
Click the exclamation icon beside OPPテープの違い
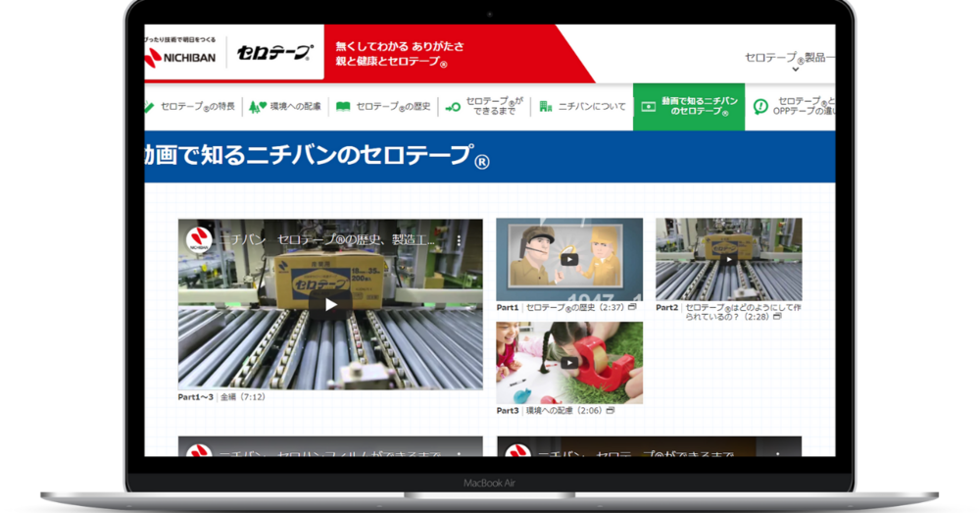[x=760, y=106]
